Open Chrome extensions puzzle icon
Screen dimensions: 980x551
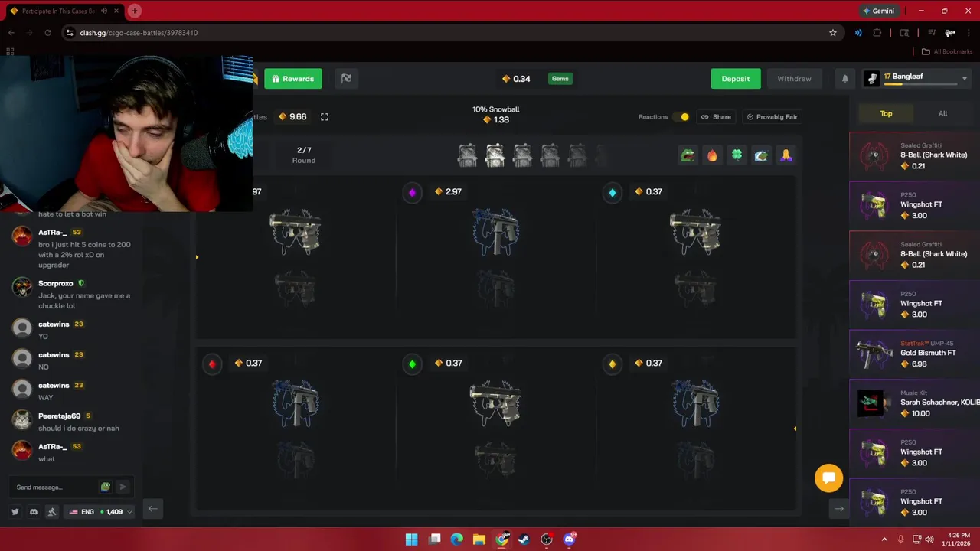coord(877,33)
